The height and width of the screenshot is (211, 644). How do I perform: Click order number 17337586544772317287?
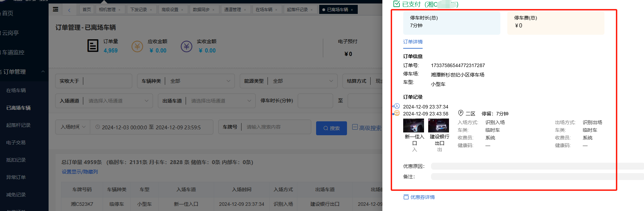(x=458, y=65)
